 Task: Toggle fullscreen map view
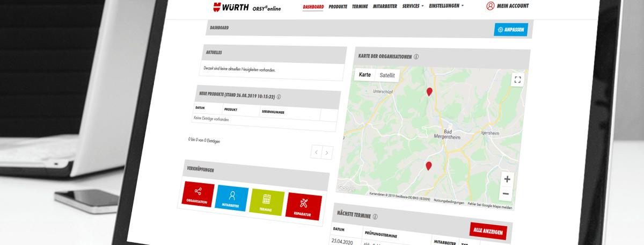(x=517, y=80)
